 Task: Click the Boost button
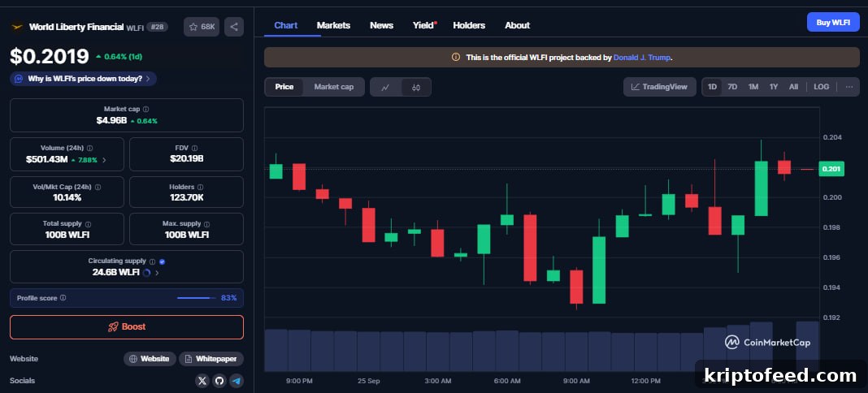tap(126, 326)
